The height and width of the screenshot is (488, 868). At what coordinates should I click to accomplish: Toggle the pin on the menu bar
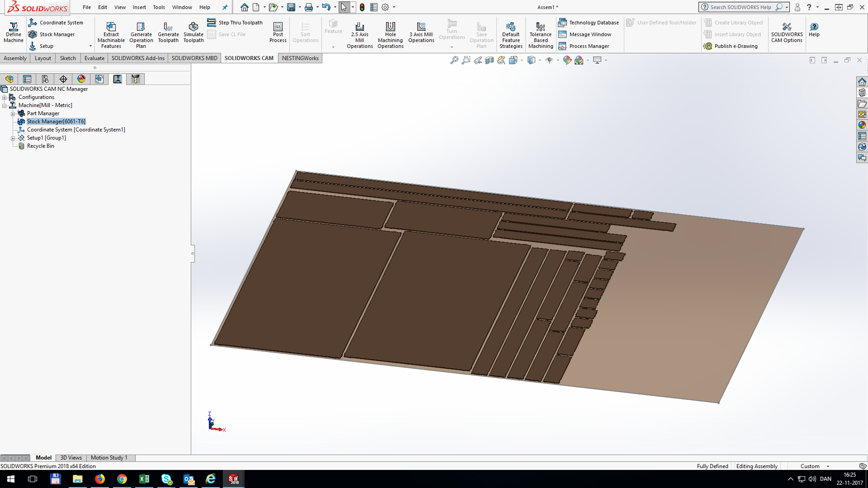coord(225,7)
